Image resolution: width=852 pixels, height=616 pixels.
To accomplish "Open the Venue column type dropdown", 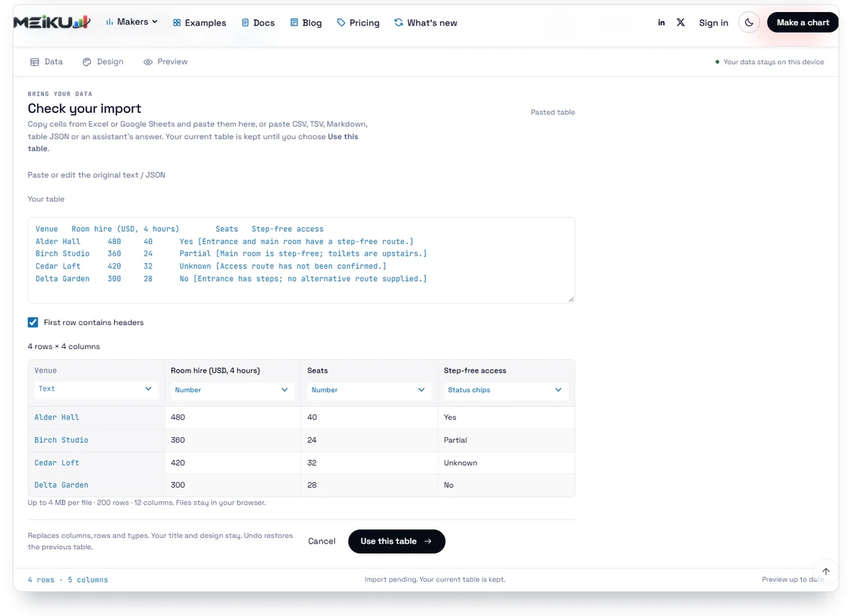I will point(95,389).
